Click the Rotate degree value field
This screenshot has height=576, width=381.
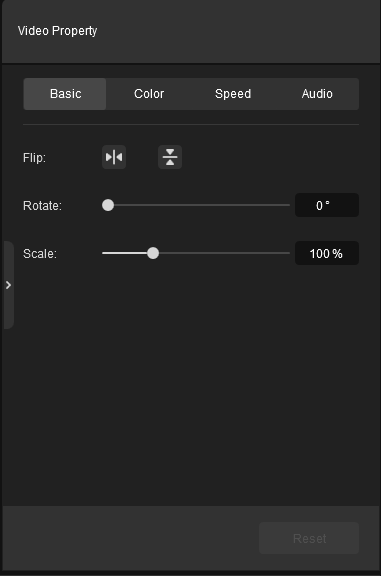click(327, 205)
